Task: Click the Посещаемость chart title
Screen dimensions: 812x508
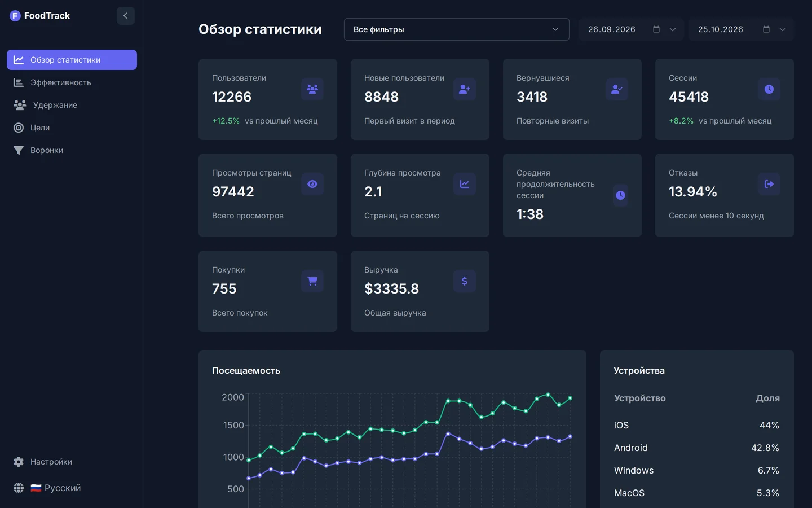Action: click(x=246, y=370)
